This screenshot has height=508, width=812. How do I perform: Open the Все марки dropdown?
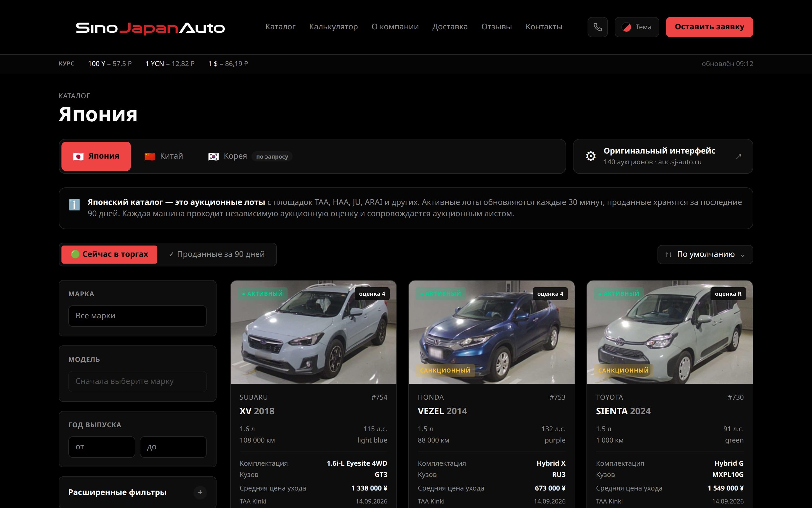[x=138, y=316]
